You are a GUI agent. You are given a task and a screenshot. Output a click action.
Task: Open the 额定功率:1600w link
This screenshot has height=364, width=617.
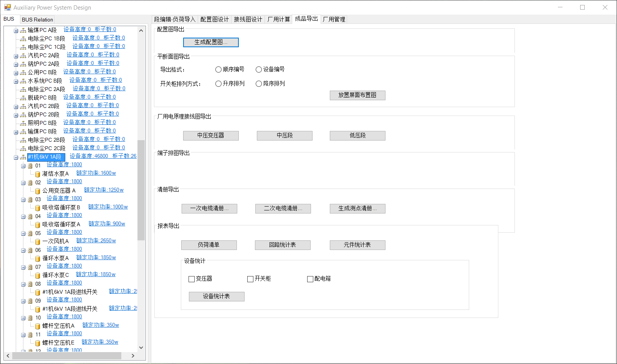pos(96,173)
